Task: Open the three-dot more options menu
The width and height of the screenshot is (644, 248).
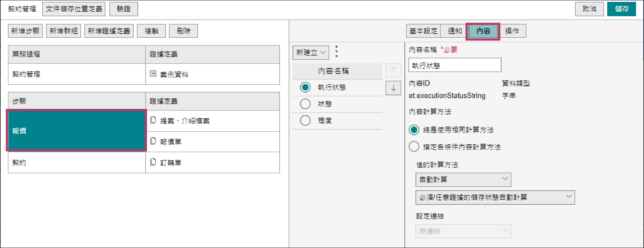Action: (x=336, y=51)
